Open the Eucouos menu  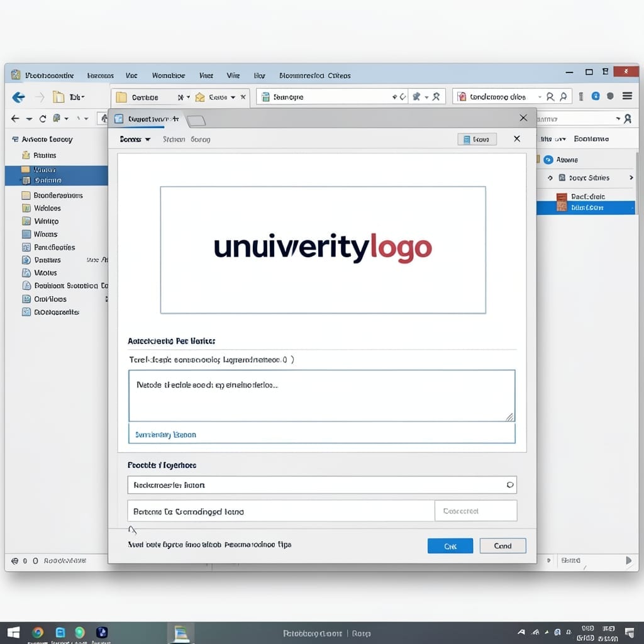coord(101,75)
